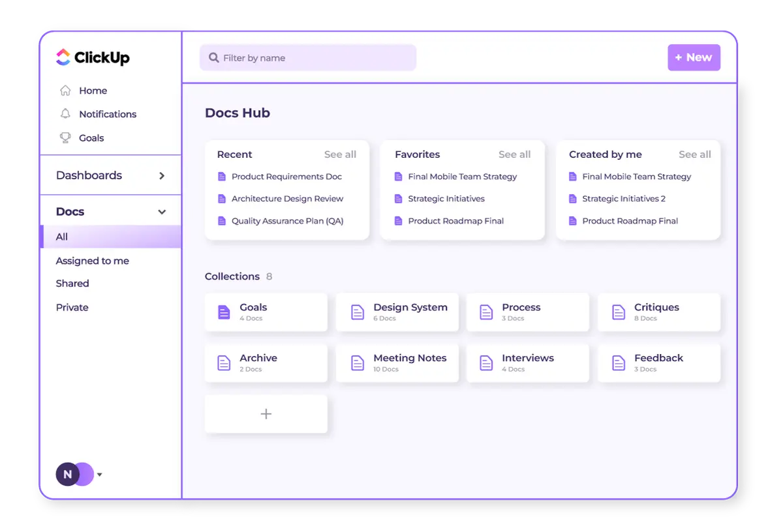
Task: Click the Design System collection icon
Action: 357,312
